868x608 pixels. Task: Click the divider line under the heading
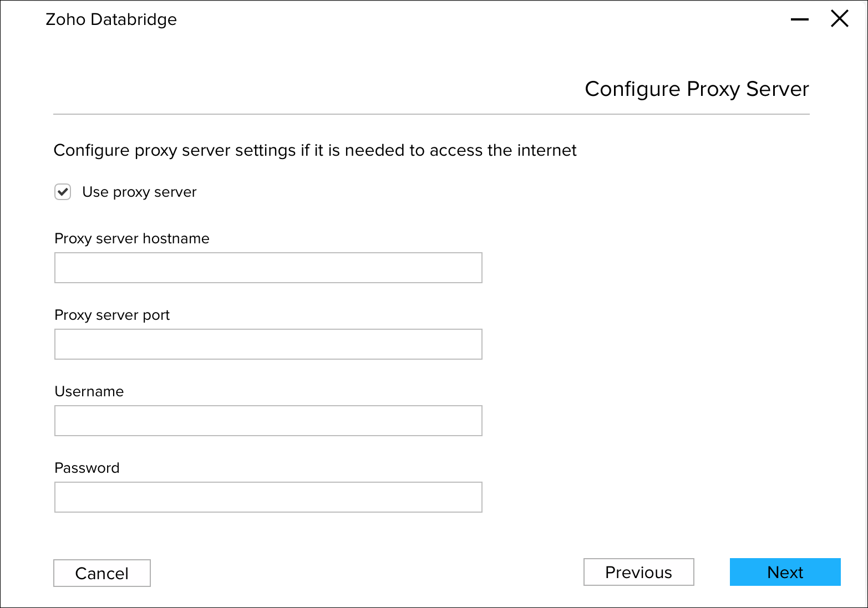click(x=431, y=114)
